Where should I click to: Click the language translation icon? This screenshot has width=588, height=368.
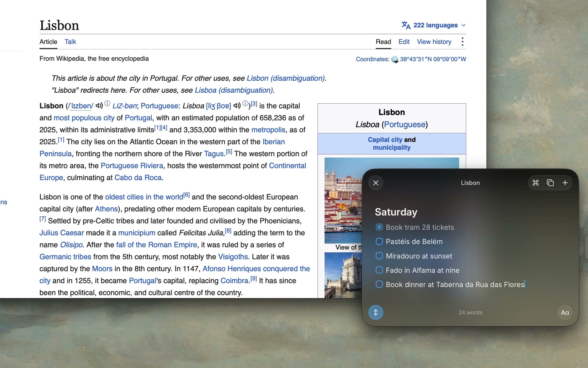[x=406, y=25]
